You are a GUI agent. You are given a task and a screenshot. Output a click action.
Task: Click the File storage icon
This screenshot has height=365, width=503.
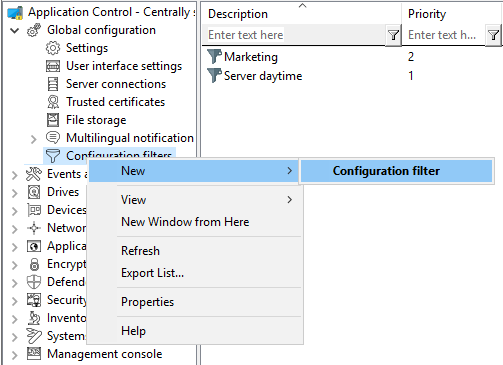(53, 120)
